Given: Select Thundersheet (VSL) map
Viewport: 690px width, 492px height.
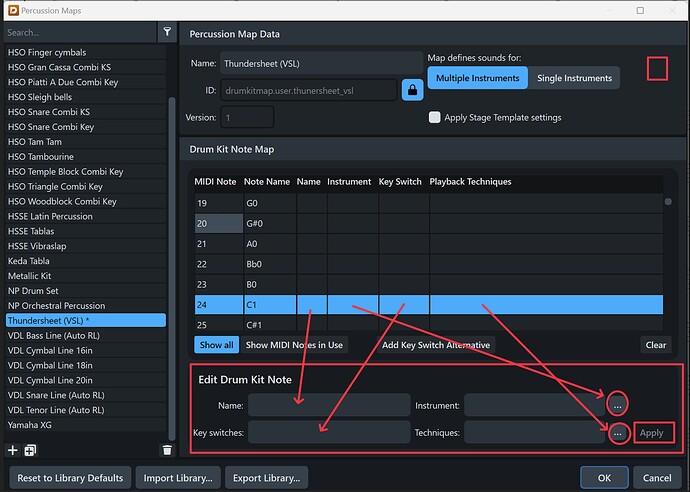Looking at the screenshot, I should click(86, 320).
